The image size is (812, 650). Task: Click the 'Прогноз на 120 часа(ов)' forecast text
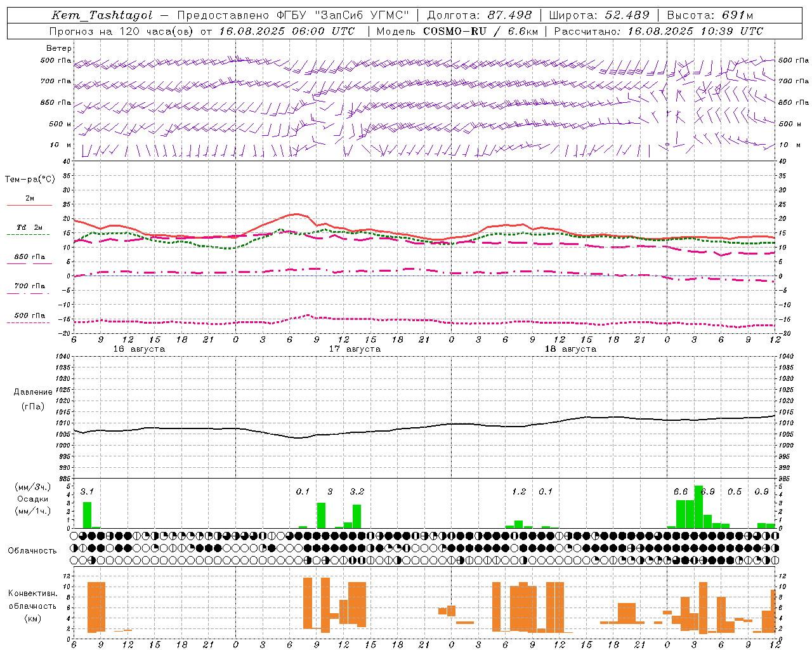[x=122, y=31]
